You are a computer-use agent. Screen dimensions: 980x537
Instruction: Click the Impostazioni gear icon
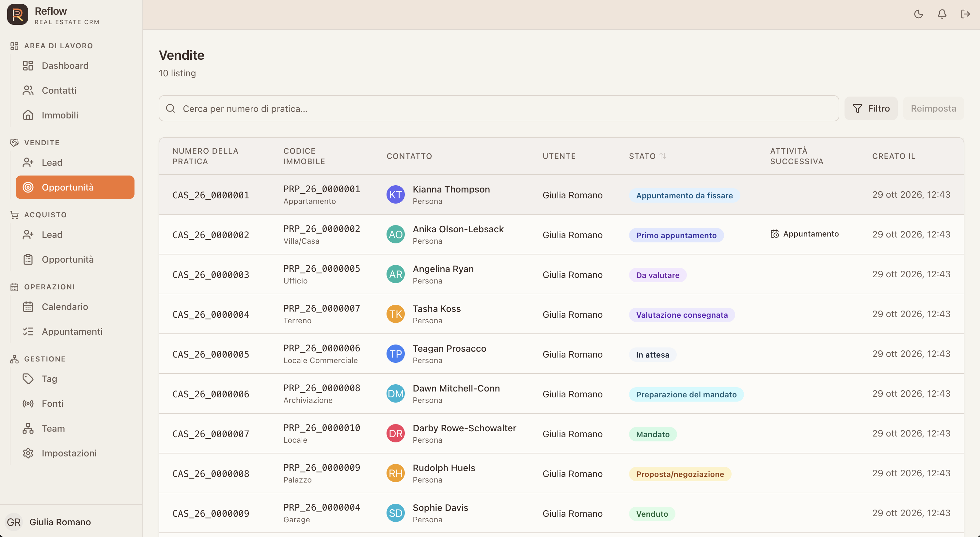tap(28, 453)
